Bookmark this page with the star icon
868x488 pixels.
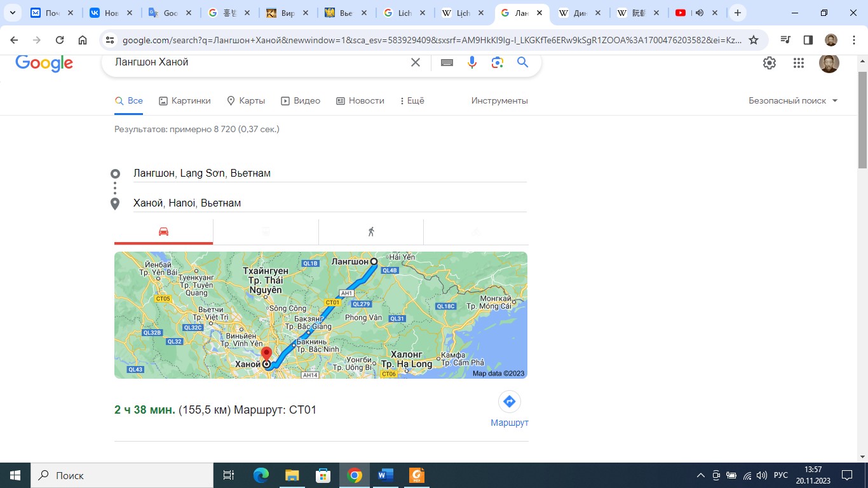click(754, 40)
